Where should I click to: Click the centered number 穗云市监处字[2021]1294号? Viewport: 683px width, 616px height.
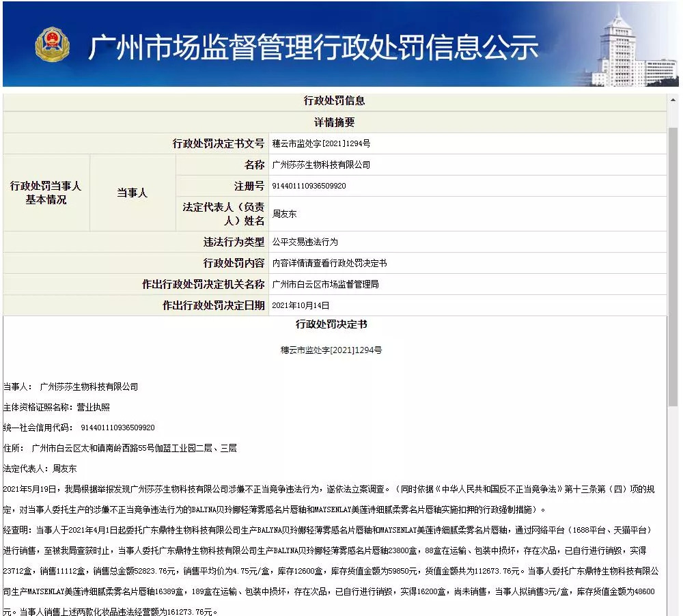[331, 350]
